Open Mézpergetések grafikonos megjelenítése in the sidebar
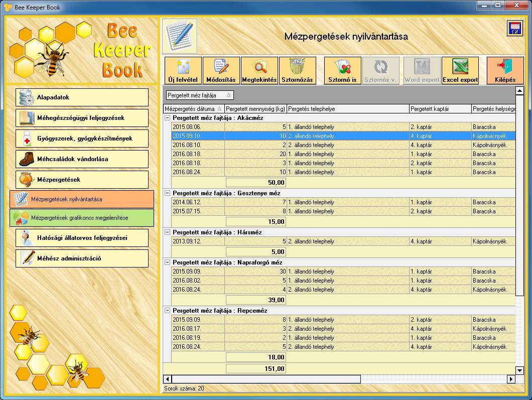532x400 pixels. click(81, 218)
